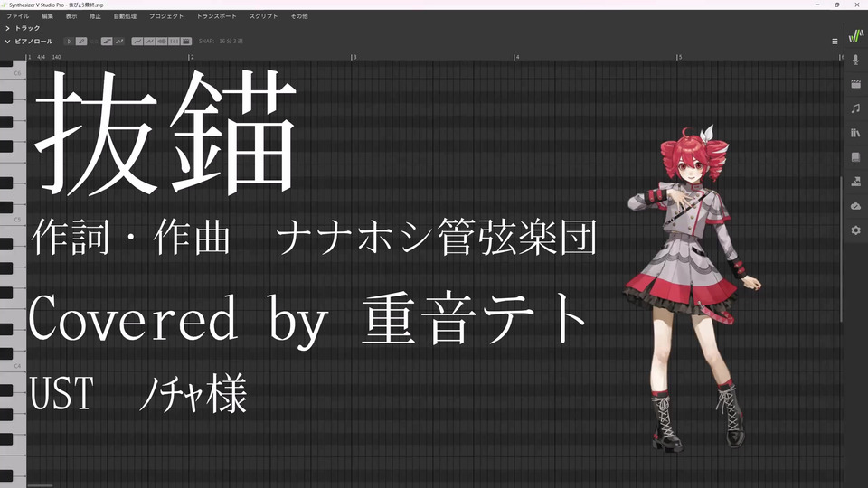The width and height of the screenshot is (868, 488).
Task: Click the horizontal scrollbar thumb at bottom
Action: click(40, 486)
